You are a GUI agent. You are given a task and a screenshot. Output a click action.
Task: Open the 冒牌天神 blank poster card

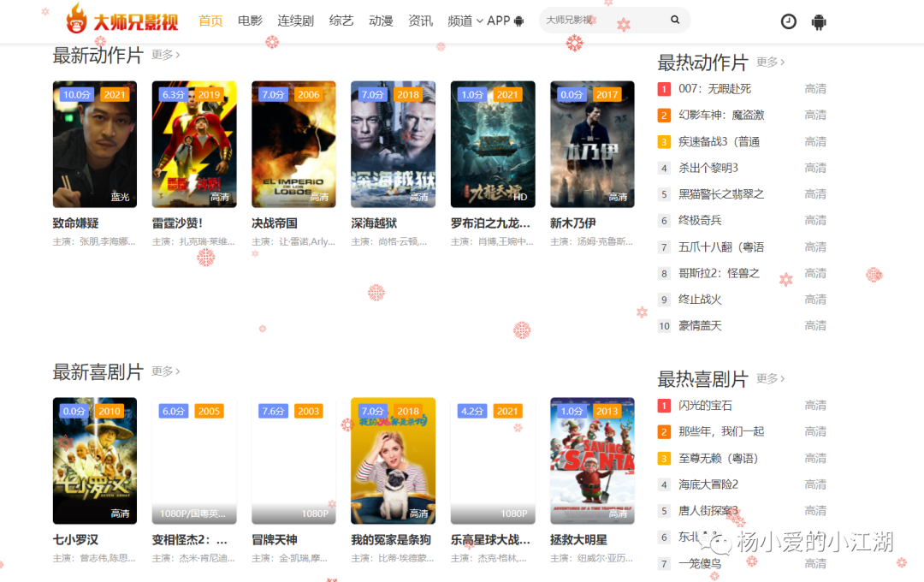point(293,460)
